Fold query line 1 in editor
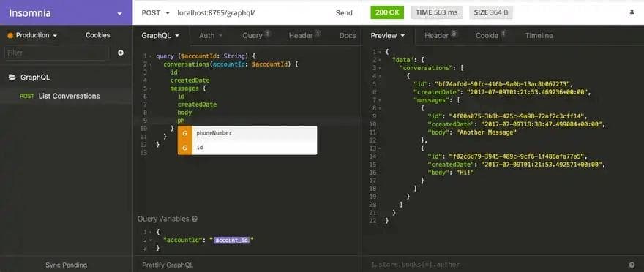Screen dimensions: 644x272 pos(151,56)
